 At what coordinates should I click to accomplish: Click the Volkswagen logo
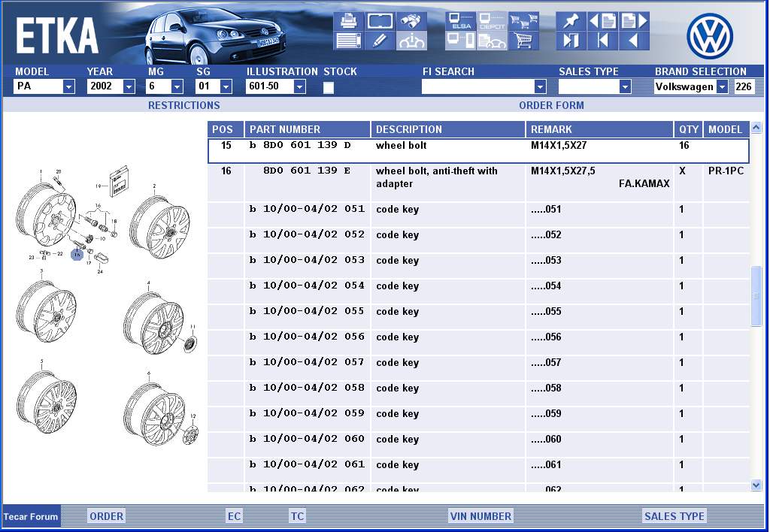pyautogui.click(x=710, y=36)
